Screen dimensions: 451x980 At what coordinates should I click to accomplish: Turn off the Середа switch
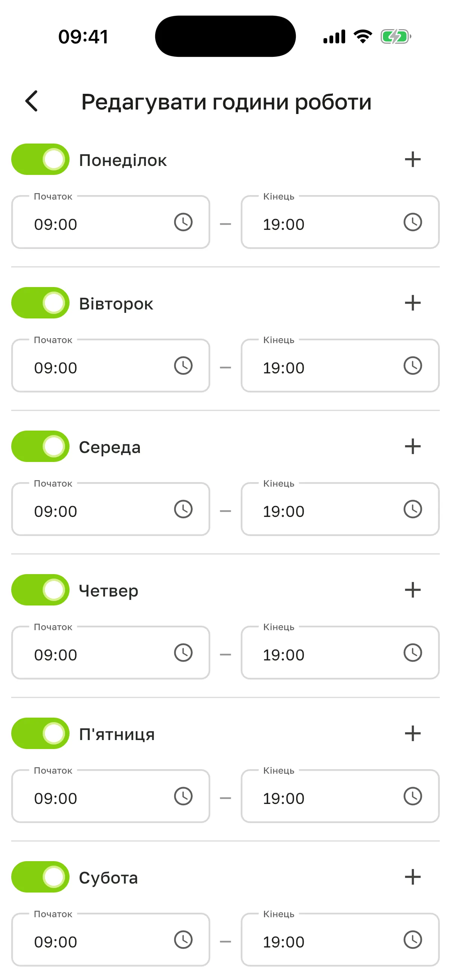pos(40,446)
